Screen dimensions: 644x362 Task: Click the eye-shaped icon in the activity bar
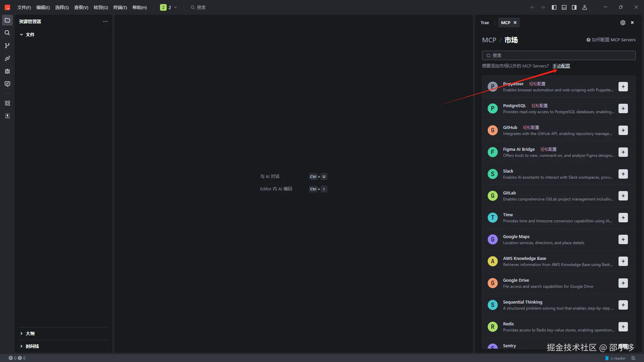pos(7,58)
